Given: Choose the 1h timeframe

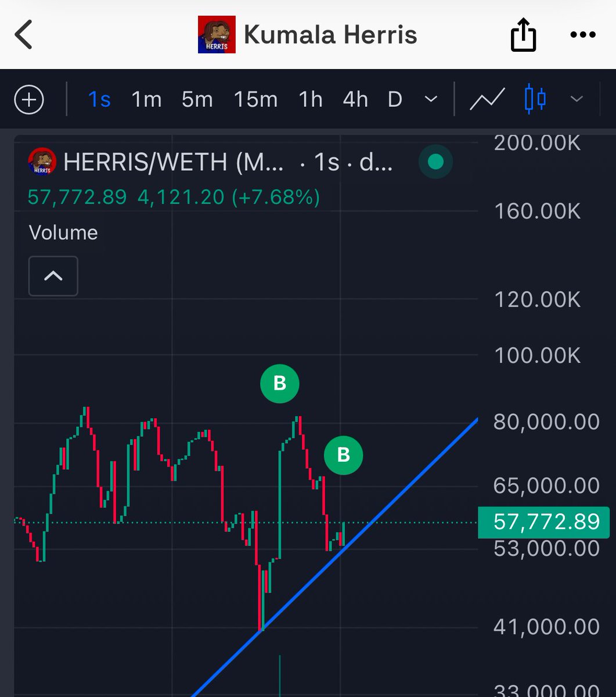Looking at the screenshot, I should (311, 100).
